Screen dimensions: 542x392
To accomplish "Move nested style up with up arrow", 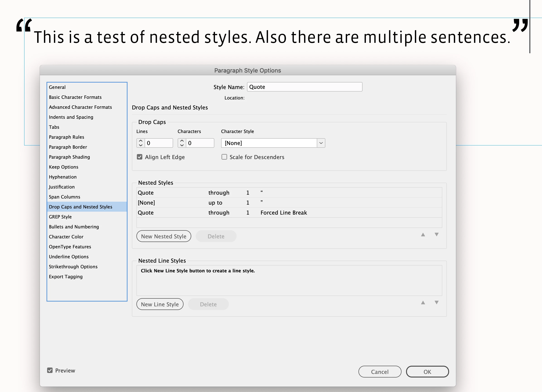I will click(x=423, y=235).
